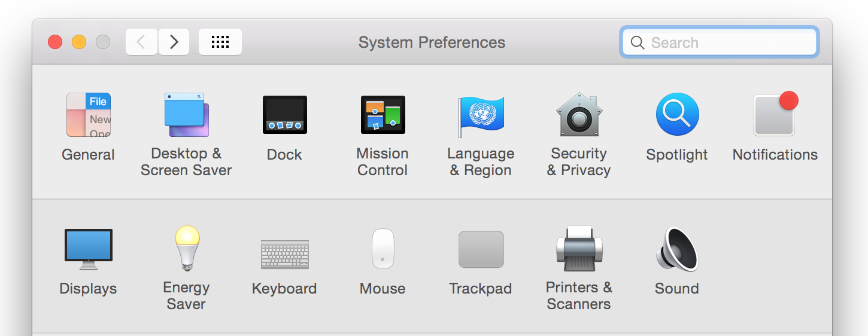Click the Show All grid button
Image resolution: width=868 pixels, height=336 pixels.
point(220,42)
